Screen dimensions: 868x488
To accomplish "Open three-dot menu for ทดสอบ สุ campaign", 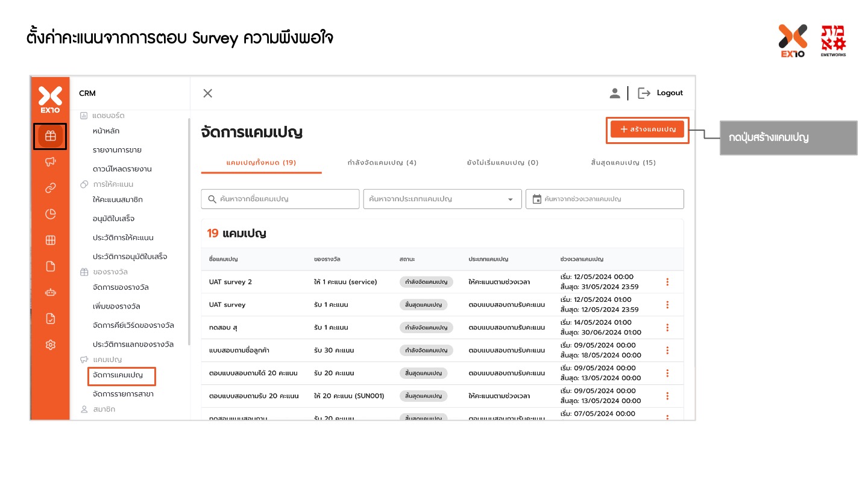I will click(667, 328).
